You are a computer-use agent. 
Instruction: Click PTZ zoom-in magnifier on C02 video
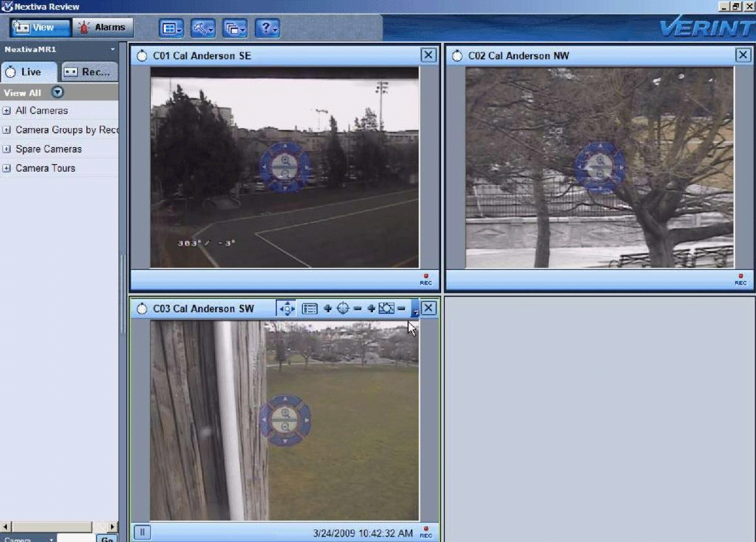point(600,160)
